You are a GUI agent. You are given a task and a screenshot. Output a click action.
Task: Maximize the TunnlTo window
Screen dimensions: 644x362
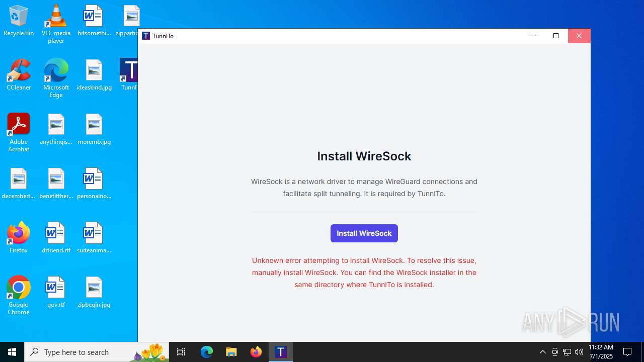click(556, 36)
